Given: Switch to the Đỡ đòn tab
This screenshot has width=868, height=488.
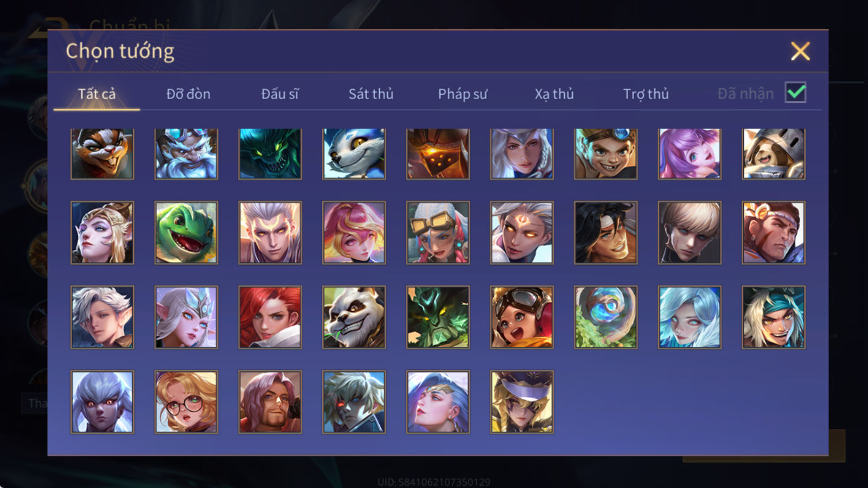Looking at the screenshot, I should click(x=188, y=94).
